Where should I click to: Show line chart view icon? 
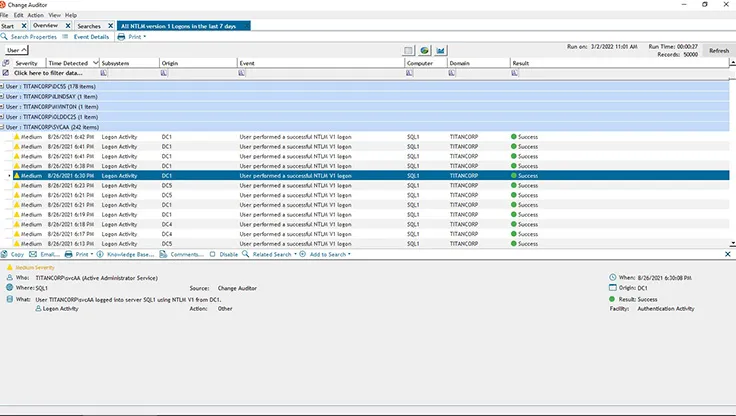point(440,50)
